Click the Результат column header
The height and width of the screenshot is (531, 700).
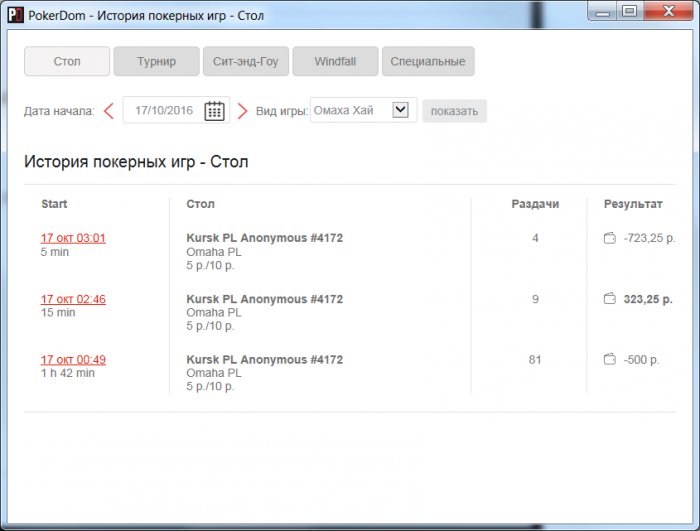tap(633, 204)
